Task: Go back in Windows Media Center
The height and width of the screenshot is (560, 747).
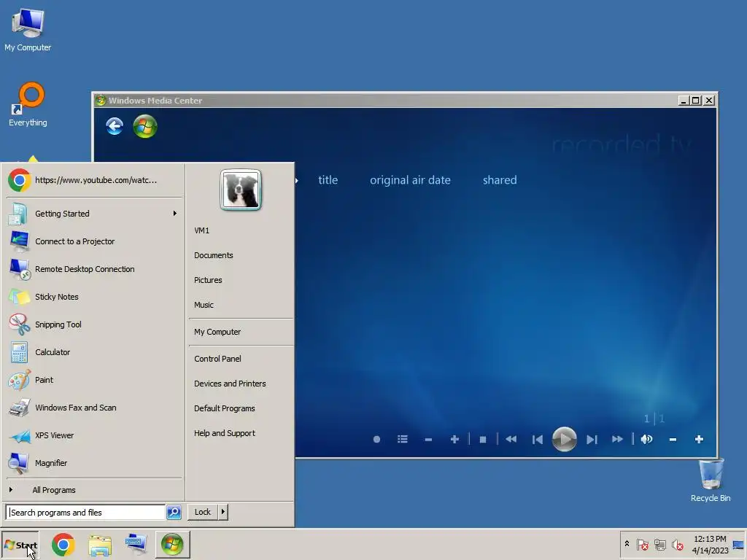Action: [115, 127]
